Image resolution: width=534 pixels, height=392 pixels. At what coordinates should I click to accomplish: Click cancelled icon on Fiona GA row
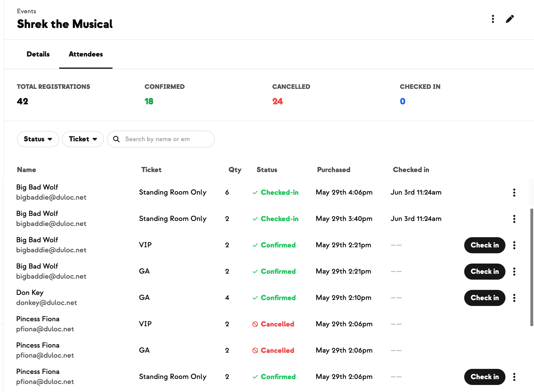[255, 350]
